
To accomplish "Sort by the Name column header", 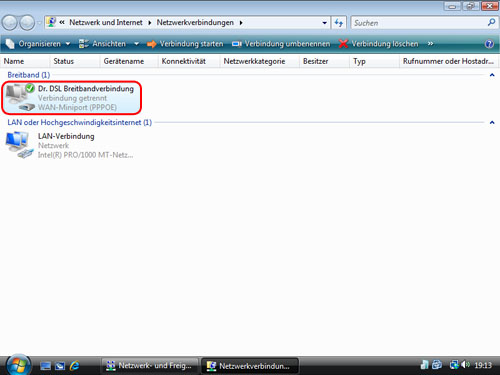I will coord(25,61).
